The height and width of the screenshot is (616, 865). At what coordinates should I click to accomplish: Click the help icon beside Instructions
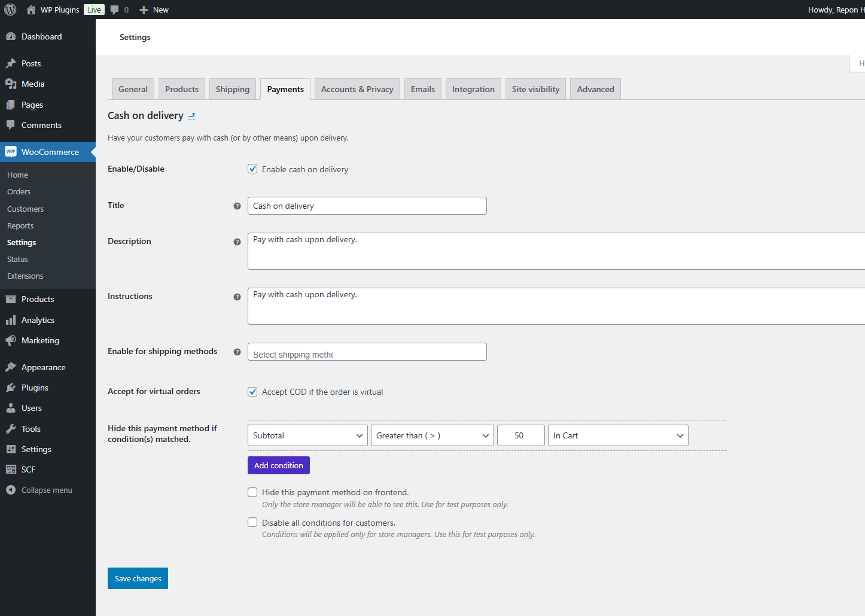pyautogui.click(x=237, y=297)
